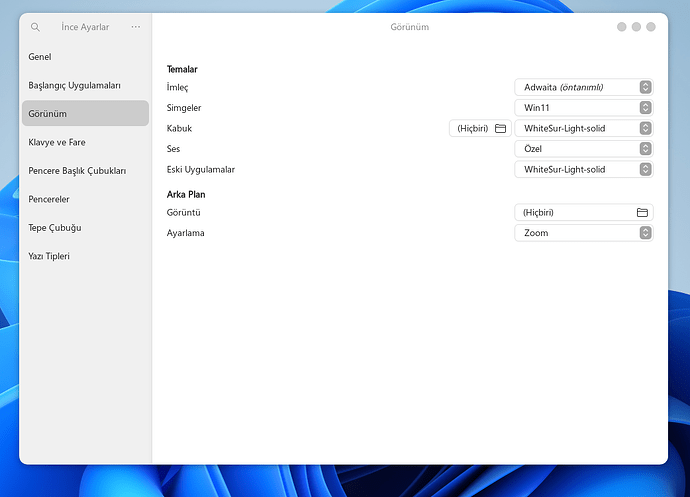
Task: Open Pencere Başlık Çubukları settings
Action: click(x=85, y=171)
